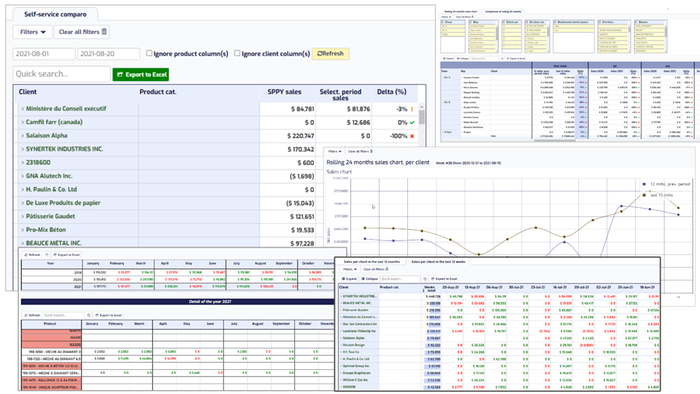
Task: Tick the Ignore client column(s) checkbox
Action: (237, 53)
